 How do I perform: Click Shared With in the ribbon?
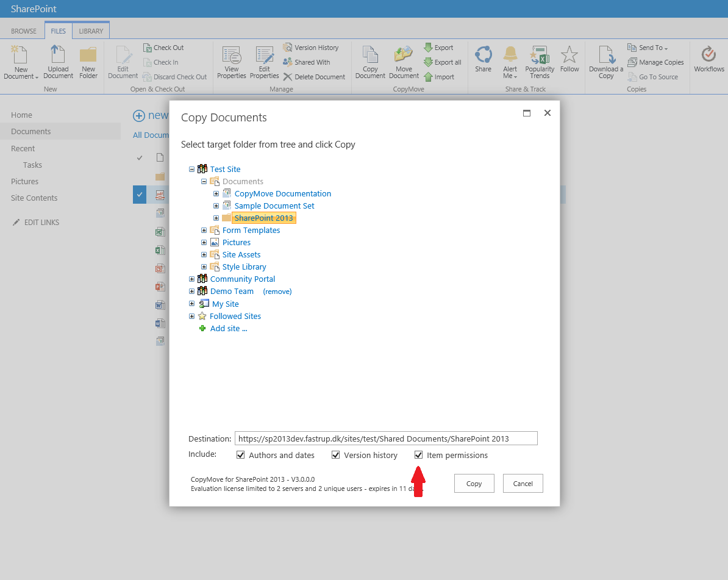307,62
